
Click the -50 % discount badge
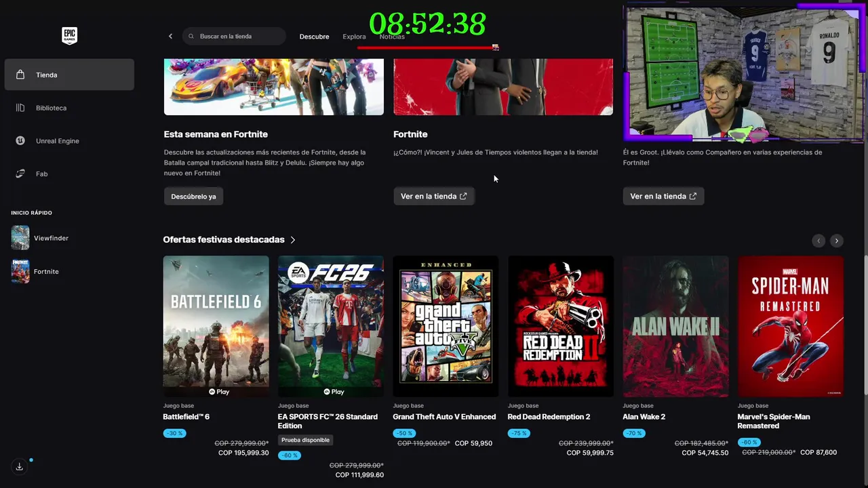point(403,433)
